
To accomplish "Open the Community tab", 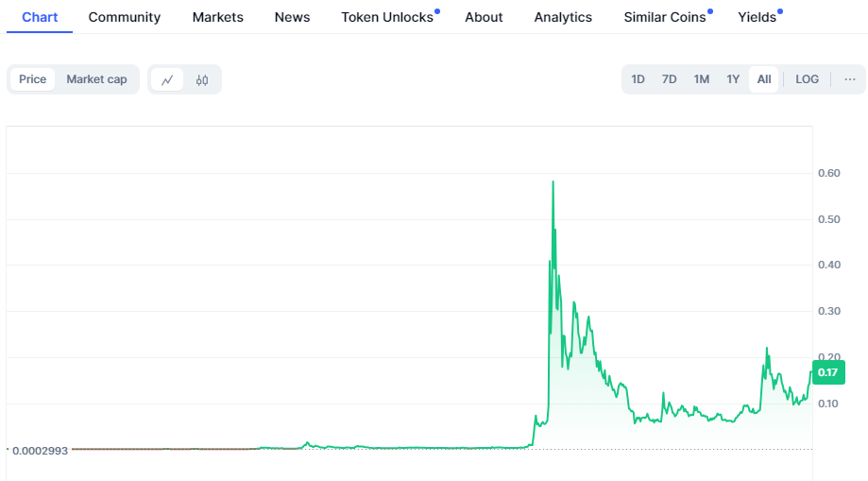I will [x=125, y=17].
